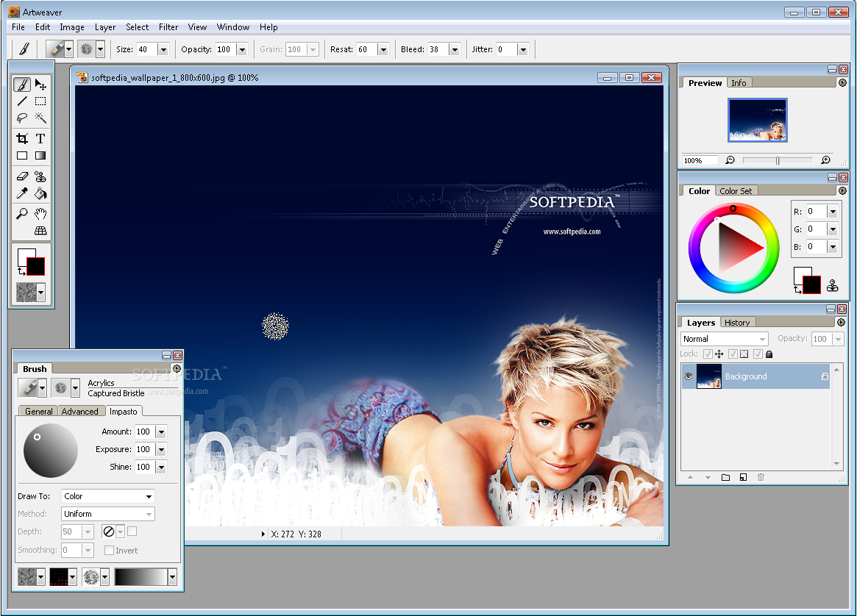Switch to the General brush tab
The image size is (857, 616).
click(39, 411)
